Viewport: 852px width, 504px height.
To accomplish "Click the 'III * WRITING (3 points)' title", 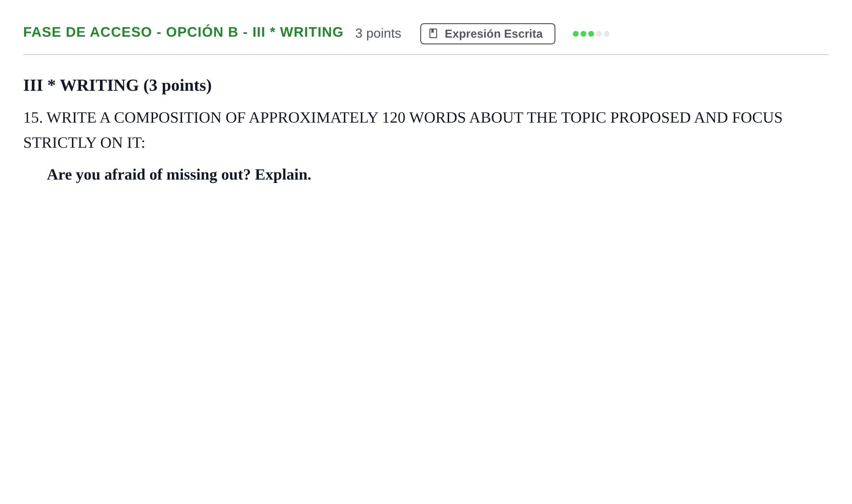I will pyautogui.click(x=117, y=85).
